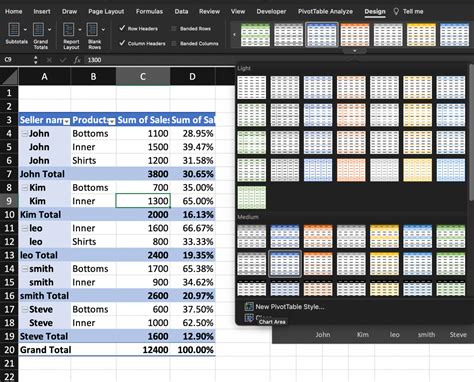Screen dimensions: 474x382
Task: Collapse the Steve group
Action: [24, 310]
